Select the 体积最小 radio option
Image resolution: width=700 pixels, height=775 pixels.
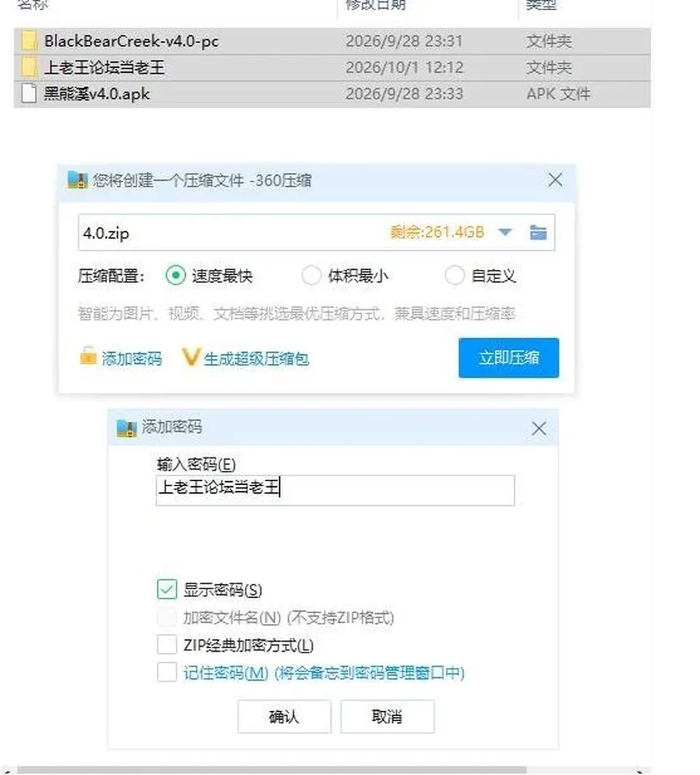point(311,276)
